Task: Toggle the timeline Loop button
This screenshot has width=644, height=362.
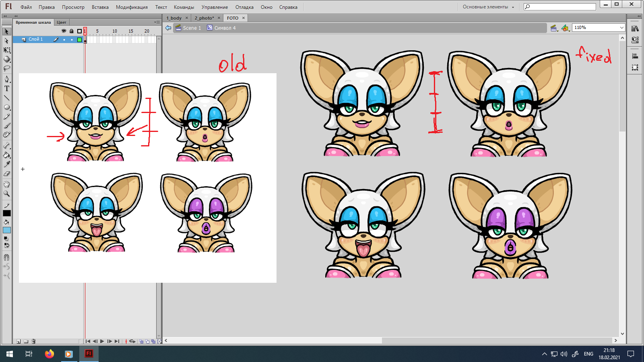Action: click(x=132, y=341)
